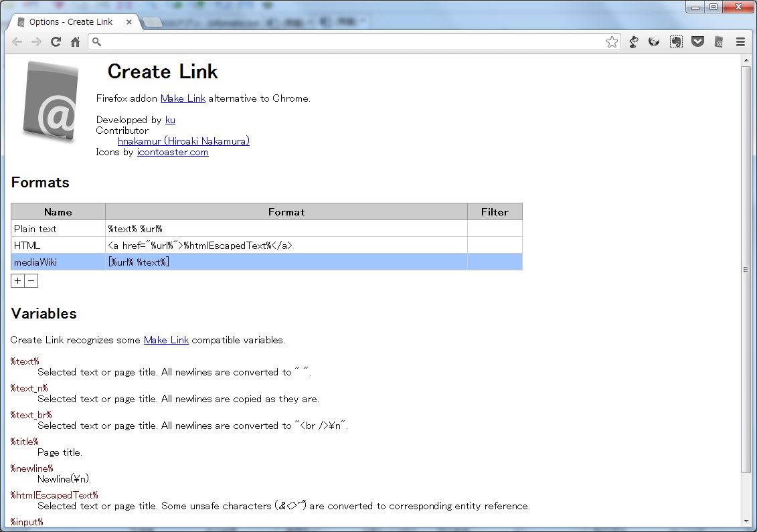Click the %input% variable term
The image size is (757, 532).
tap(27, 522)
